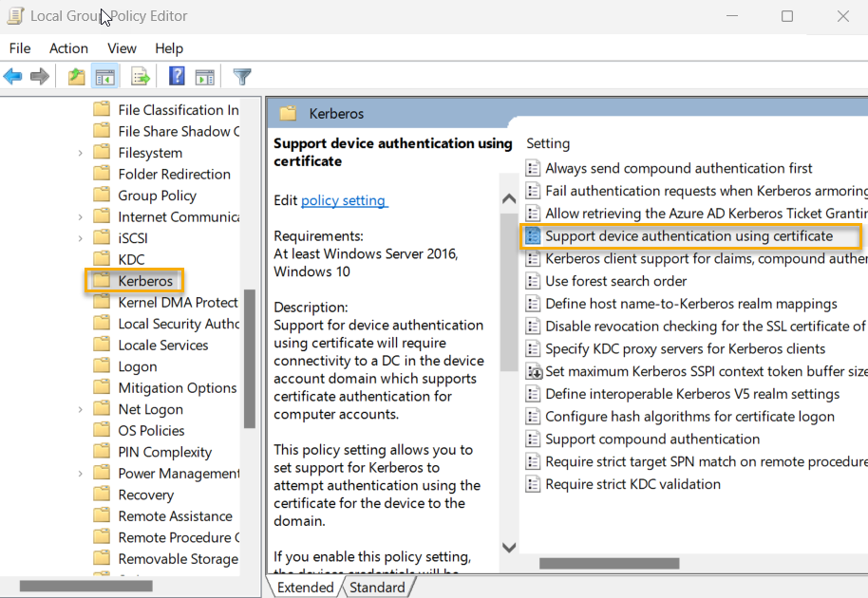Screen dimensions: 868x598
Task: Open the Action menu
Action: click(x=67, y=48)
